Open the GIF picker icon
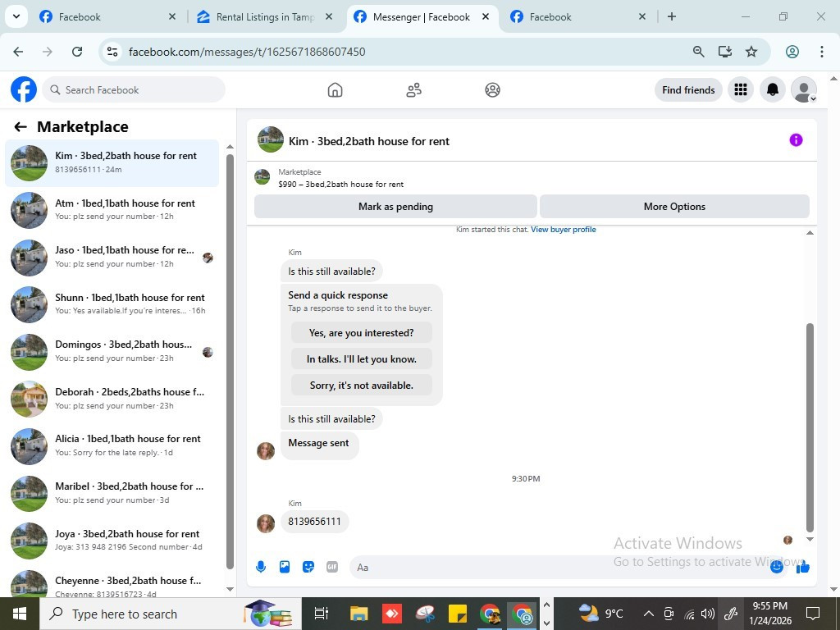This screenshot has width=840, height=630. pyautogui.click(x=332, y=567)
